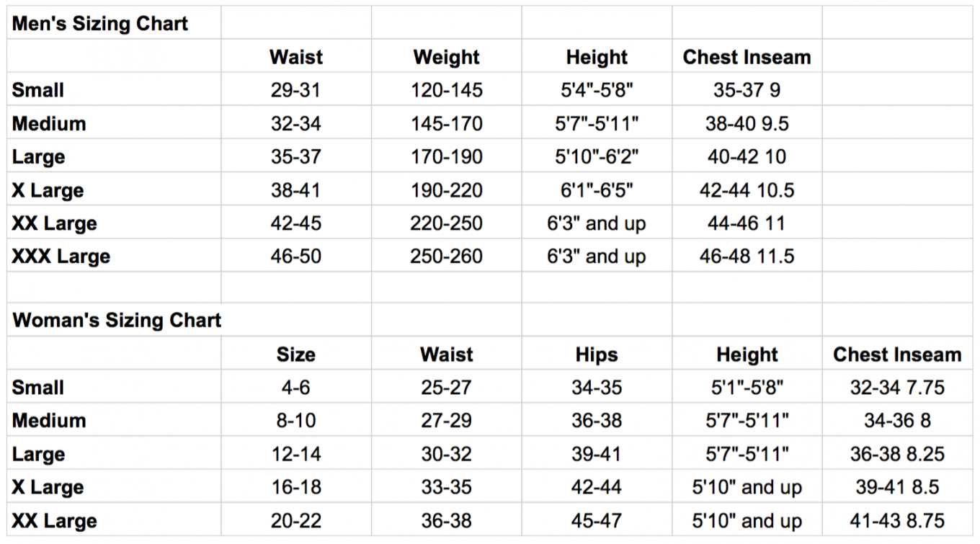Select the women's X Large chest cell 39-41 8.5
This screenshot has height=544, width=980.
(897, 487)
